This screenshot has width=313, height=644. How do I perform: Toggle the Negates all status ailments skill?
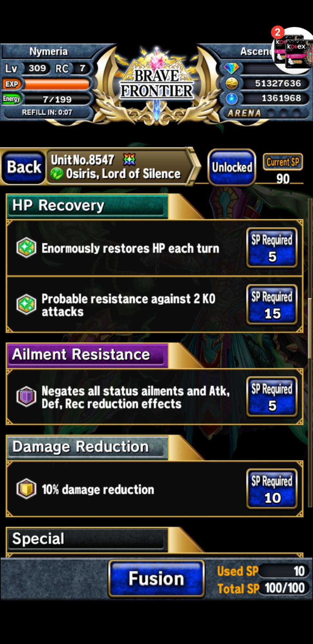click(x=155, y=397)
